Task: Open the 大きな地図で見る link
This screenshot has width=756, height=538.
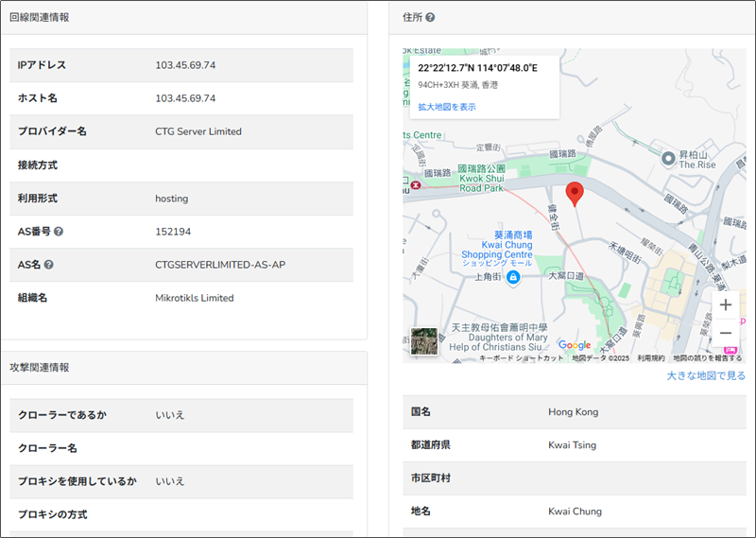Action: 705,375
